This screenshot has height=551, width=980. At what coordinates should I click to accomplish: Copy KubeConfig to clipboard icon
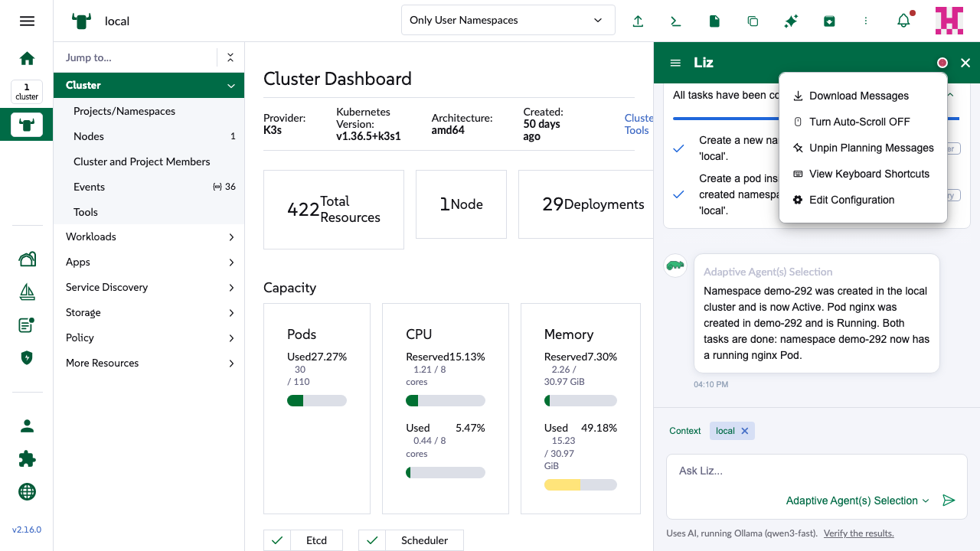pos(753,21)
